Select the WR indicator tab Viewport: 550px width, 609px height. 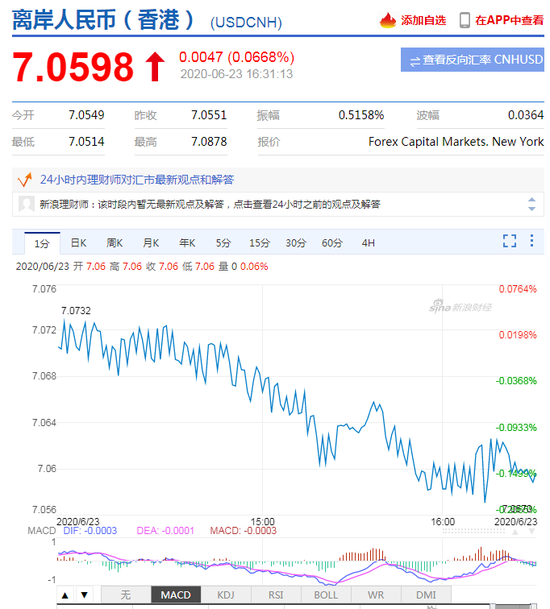tap(376, 595)
